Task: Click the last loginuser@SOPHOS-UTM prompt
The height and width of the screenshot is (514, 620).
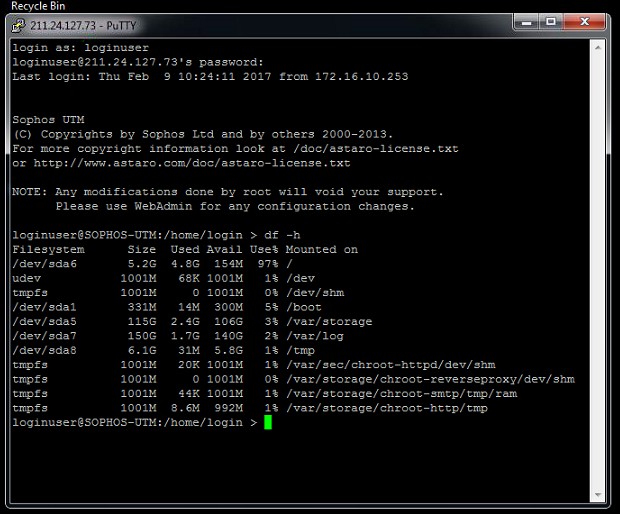Action: [x=135, y=422]
